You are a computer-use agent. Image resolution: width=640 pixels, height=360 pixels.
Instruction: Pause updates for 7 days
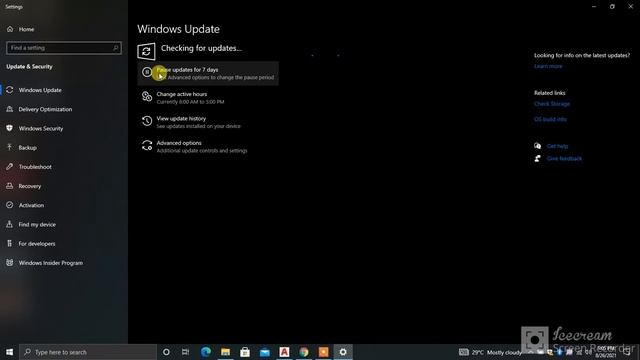(208, 73)
